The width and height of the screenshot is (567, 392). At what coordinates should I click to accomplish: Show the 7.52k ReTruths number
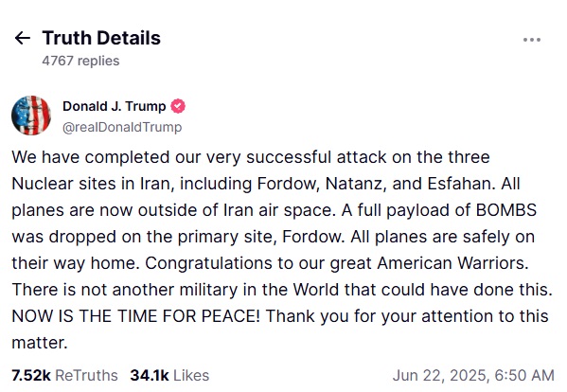tap(31, 375)
